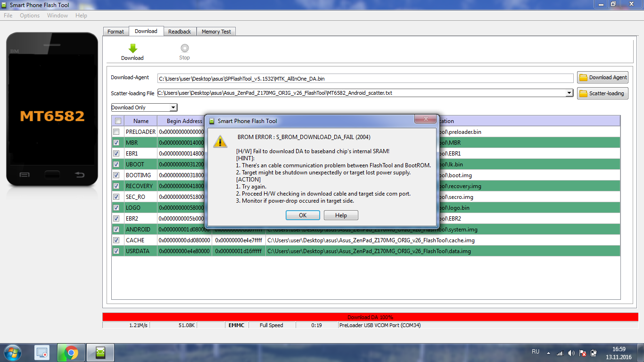Toggle the PRELOADER checkbox

(x=116, y=132)
